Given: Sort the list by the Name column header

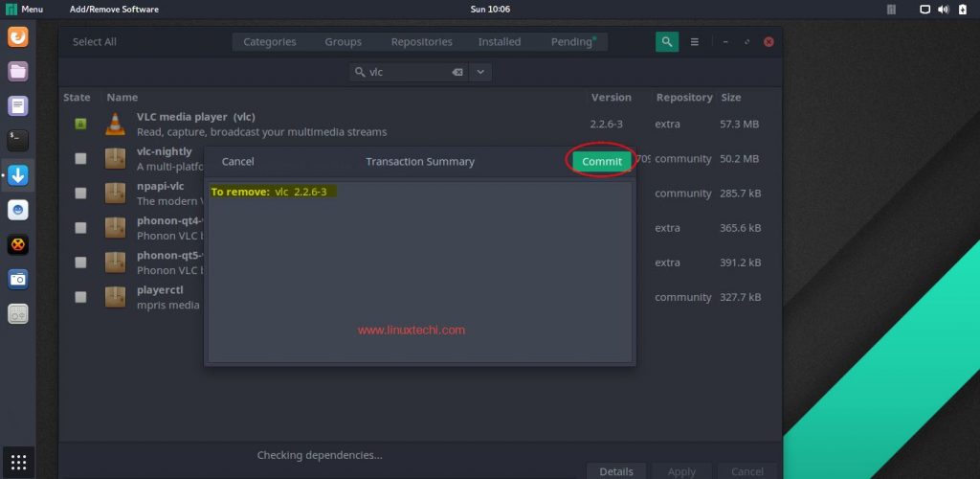Looking at the screenshot, I should click(122, 98).
